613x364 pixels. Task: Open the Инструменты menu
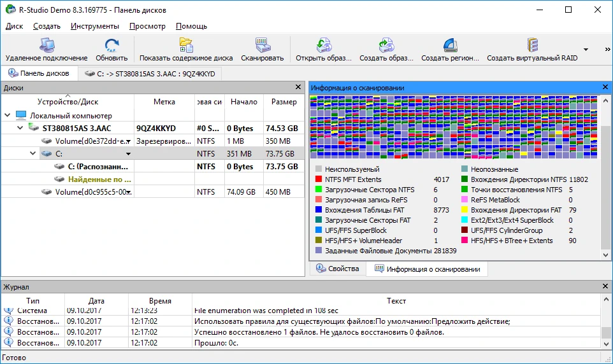tap(94, 26)
